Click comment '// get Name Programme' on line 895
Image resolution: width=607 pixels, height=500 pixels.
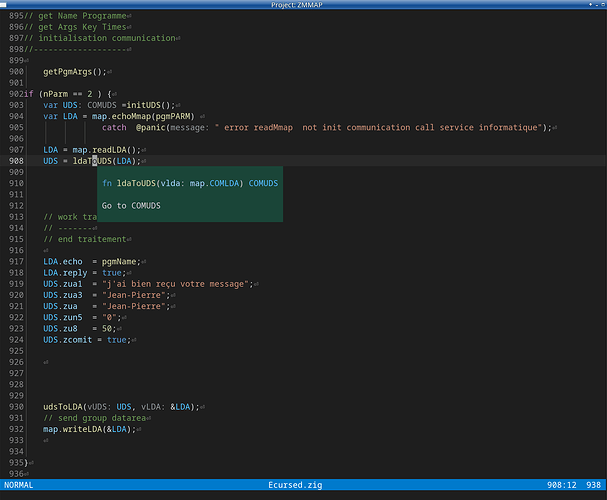tap(75, 16)
